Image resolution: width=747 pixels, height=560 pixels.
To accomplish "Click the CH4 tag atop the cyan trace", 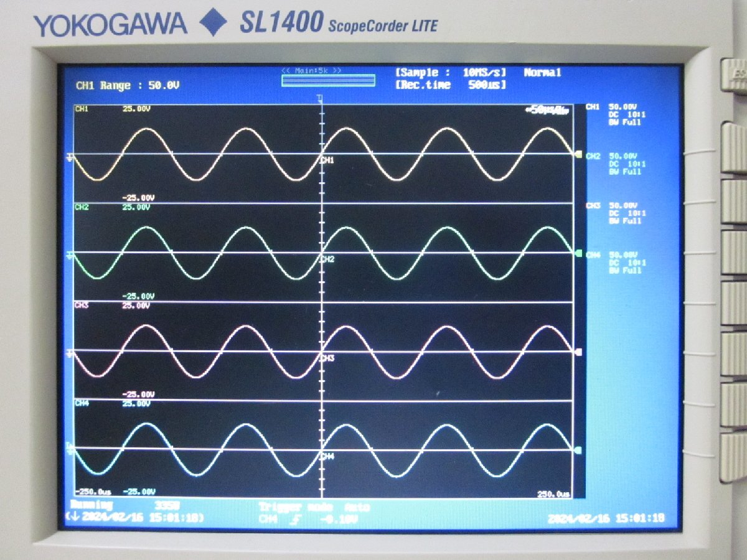I will point(82,404).
